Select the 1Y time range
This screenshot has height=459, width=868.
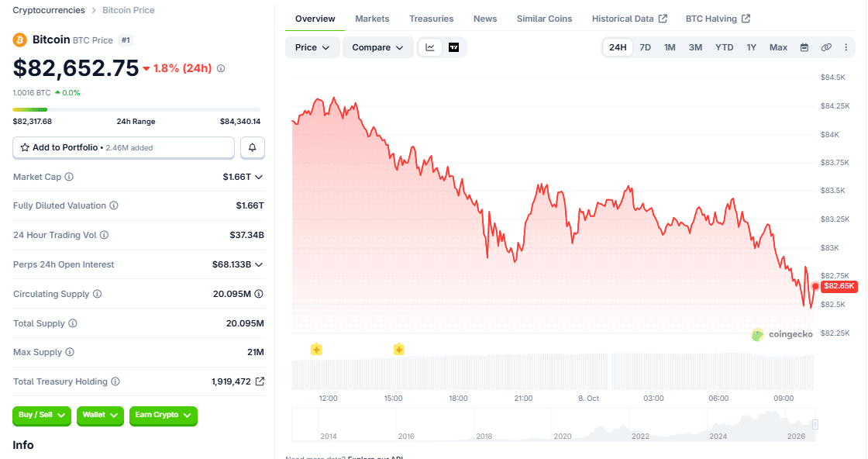pyautogui.click(x=751, y=47)
